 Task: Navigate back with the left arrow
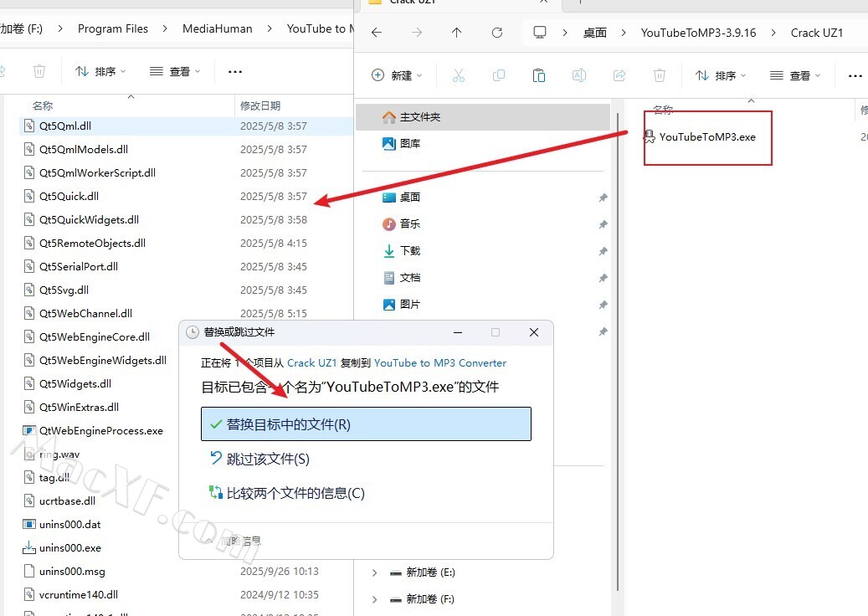pyautogui.click(x=377, y=33)
